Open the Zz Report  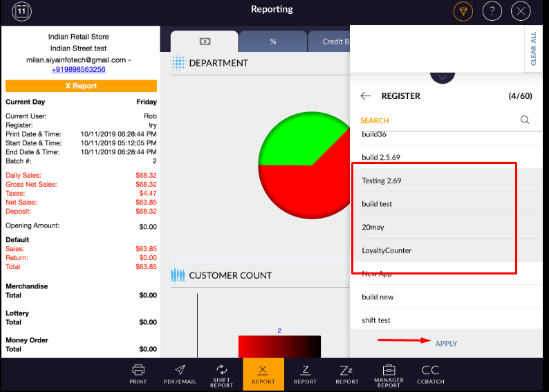tap(347, 374)
